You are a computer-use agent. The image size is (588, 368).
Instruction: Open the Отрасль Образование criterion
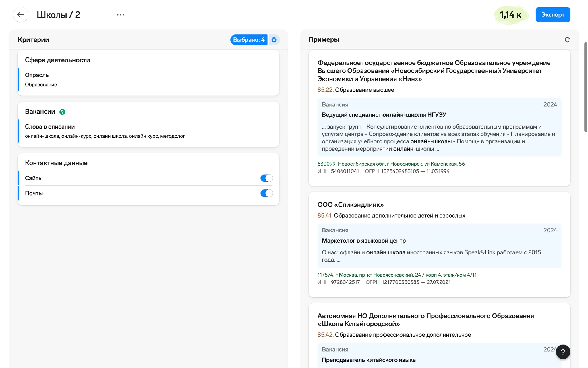[x=148, y=80]
